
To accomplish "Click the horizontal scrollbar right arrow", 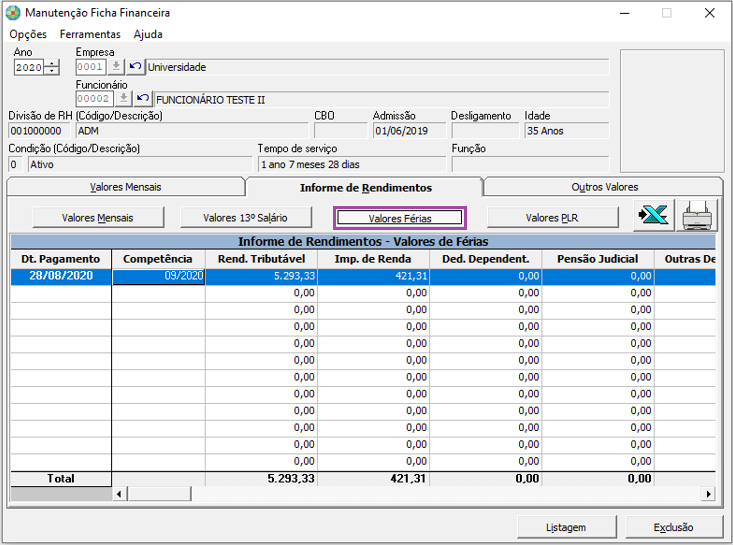I will coord(709,493).
